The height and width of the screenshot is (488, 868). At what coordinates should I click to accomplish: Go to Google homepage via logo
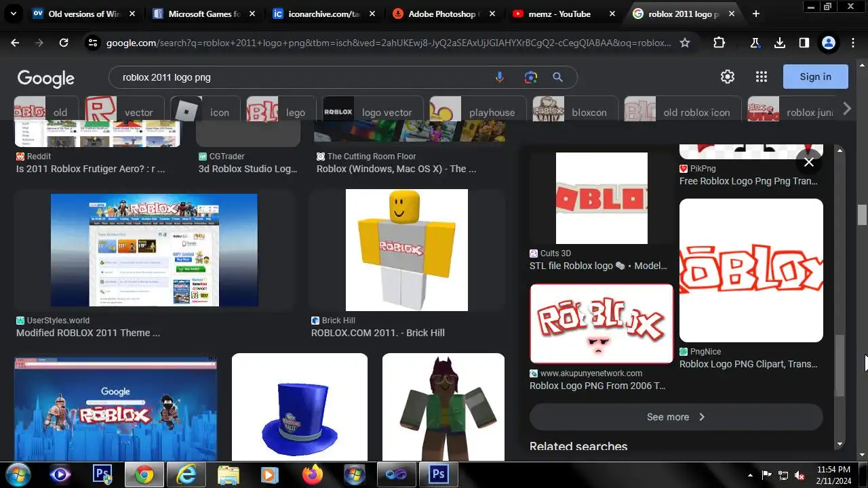pyautogui.click(x=45, y=78)
